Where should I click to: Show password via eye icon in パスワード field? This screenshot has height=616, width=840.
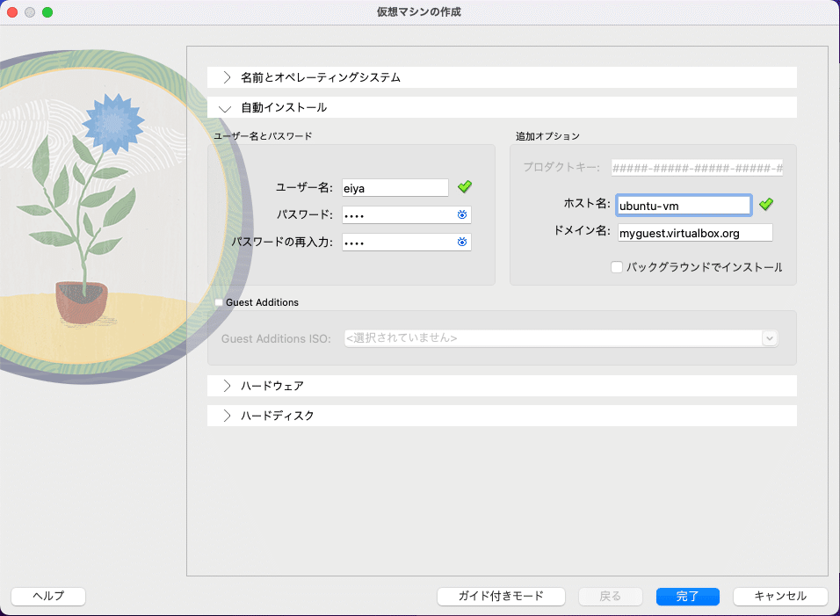(462, 214)
